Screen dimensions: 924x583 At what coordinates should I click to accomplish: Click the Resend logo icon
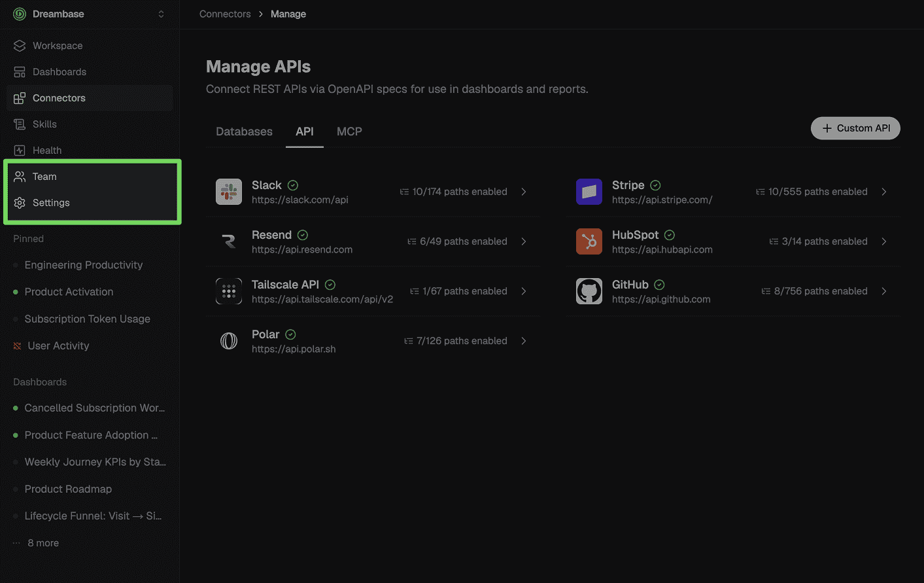[229, 241]
